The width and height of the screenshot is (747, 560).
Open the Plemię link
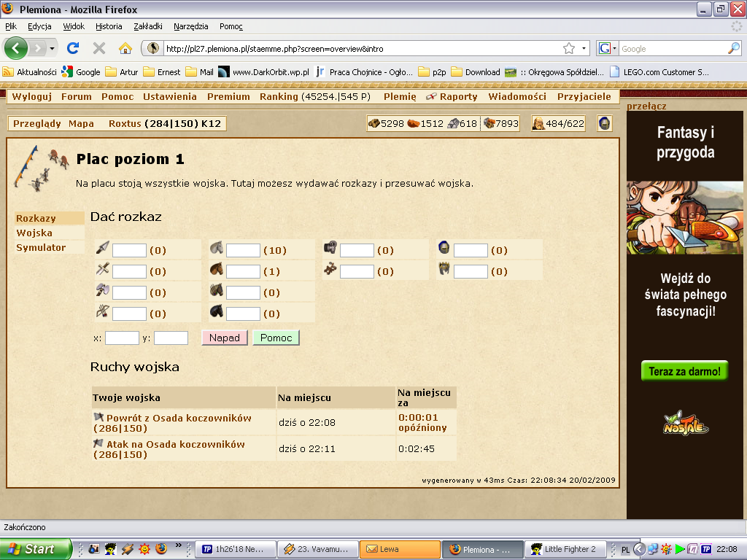[400, 97]
